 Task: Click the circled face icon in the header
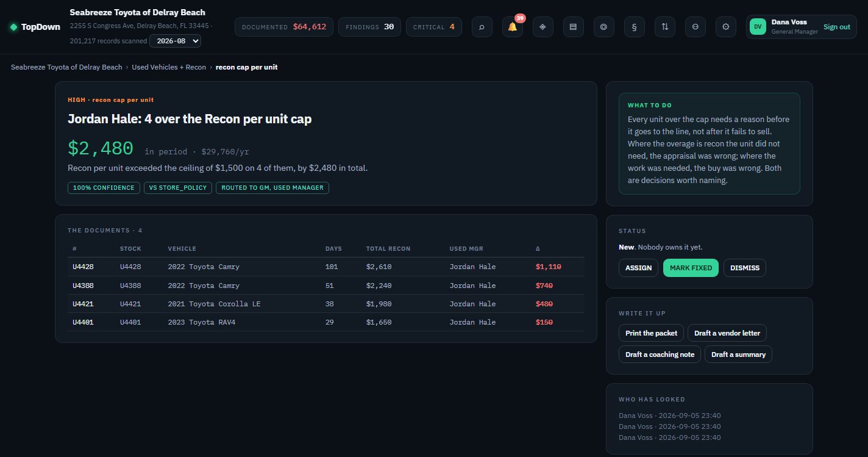tap(695, 27)
